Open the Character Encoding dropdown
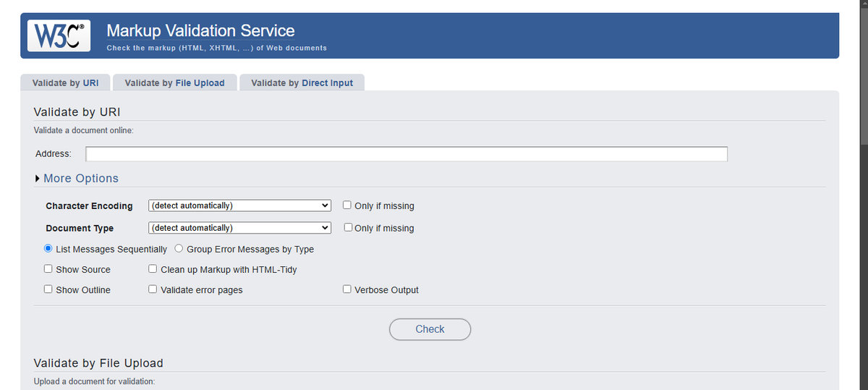868x390 pixels. tap(239, 205)
